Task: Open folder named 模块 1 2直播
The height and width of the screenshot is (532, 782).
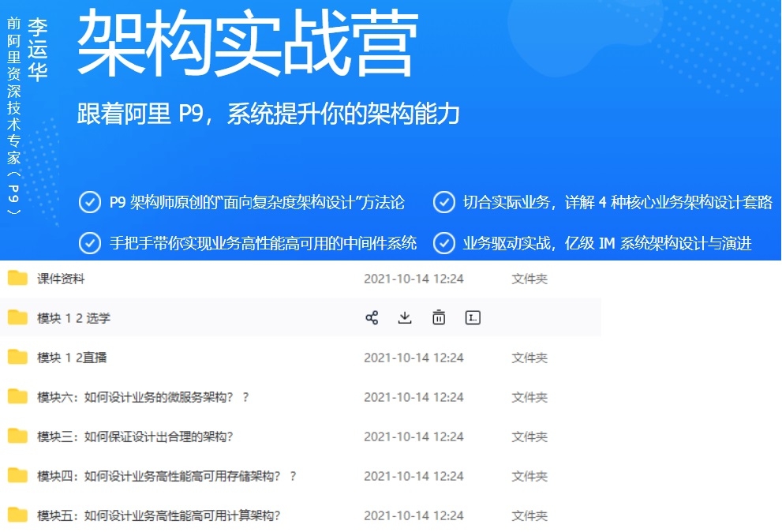Action: click(72, 358)
